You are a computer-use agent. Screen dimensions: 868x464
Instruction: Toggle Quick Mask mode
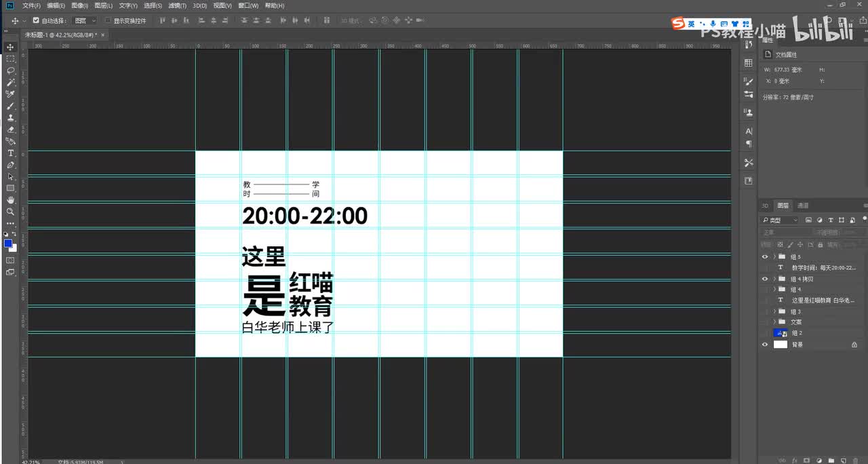tap(10, 260)
